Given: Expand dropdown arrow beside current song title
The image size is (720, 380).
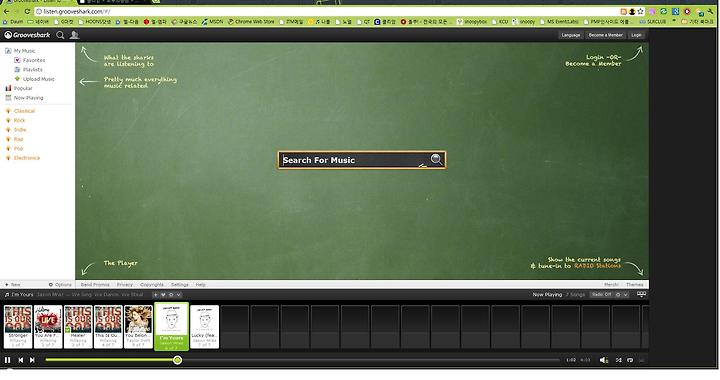Looking at the screenshot, I should click(x=179, y=295).
